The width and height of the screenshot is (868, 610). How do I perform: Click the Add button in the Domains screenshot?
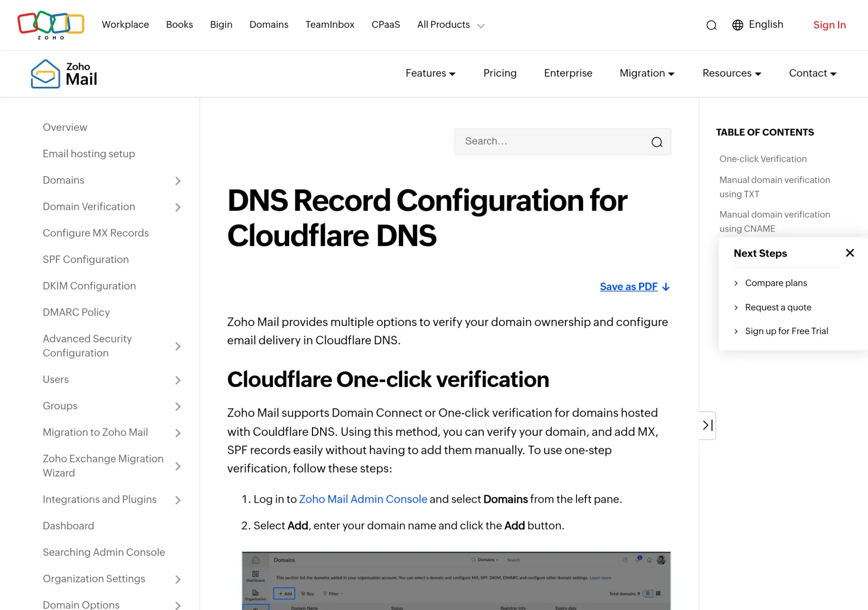point(284,594)
